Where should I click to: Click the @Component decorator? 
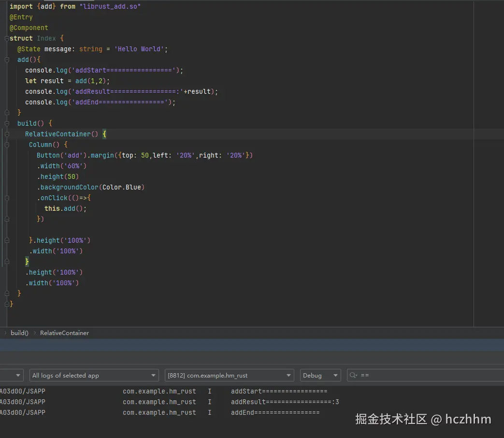click(29, 28)
